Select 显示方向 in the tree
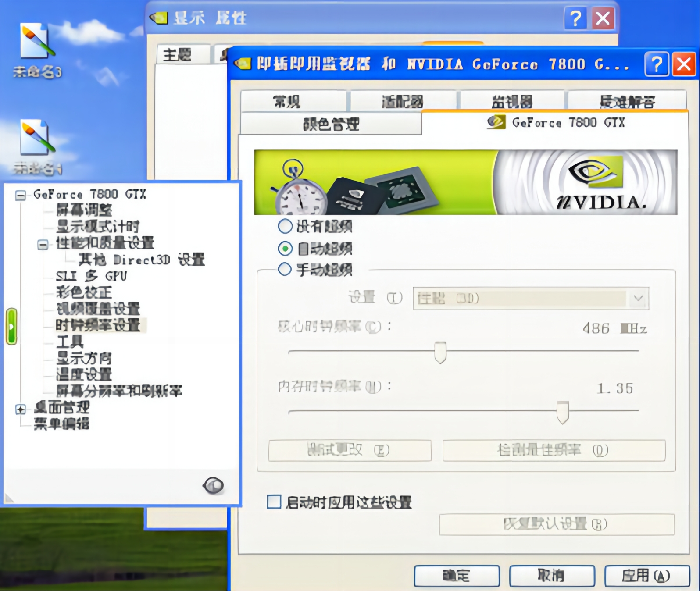The height and width of the screenshot is (591, 700). coord(84,358)
